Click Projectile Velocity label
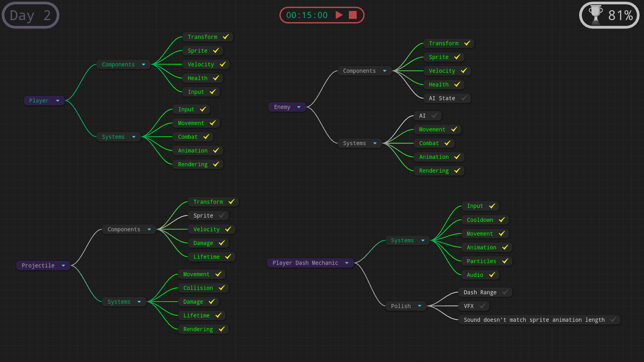Image resolution: width=644 pixels, height=362 pixels. click(x=206, y=229)
